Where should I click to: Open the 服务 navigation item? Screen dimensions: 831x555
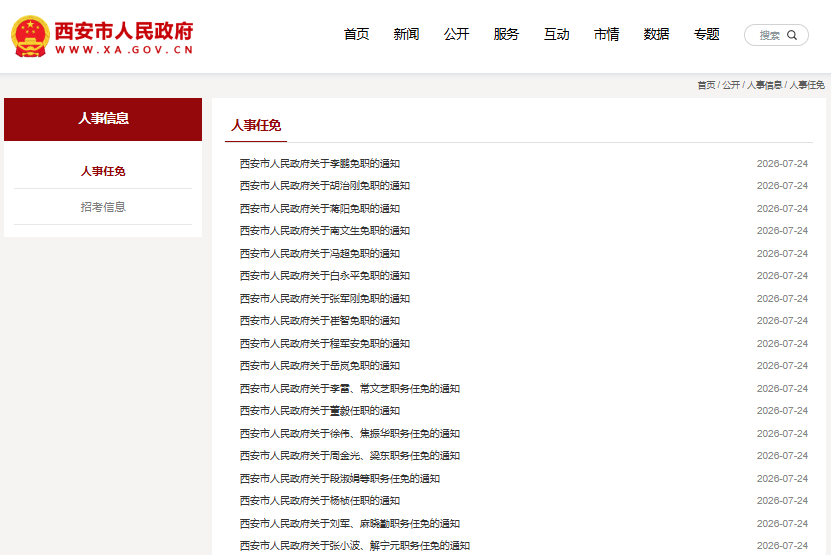pyautogui.click(x=506, y=34)
